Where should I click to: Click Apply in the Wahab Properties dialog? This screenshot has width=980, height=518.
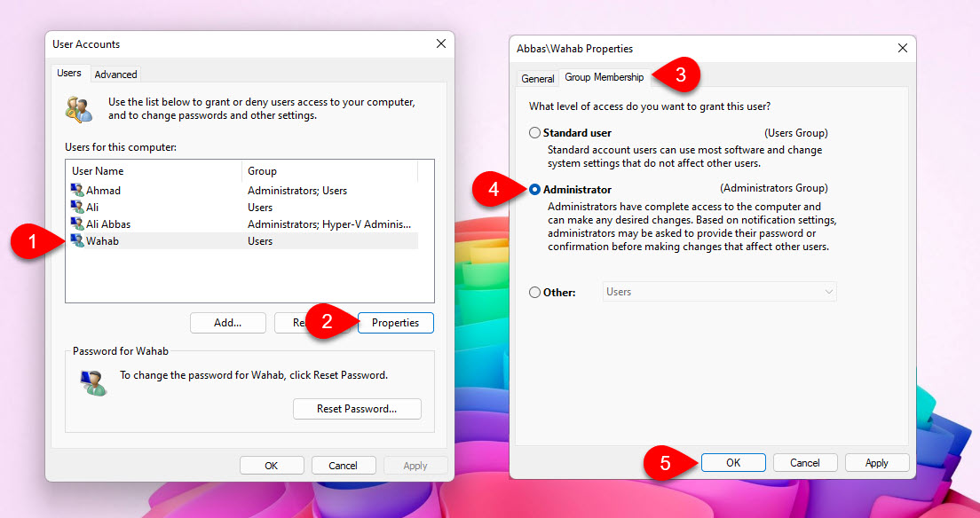tap(877, 463)
